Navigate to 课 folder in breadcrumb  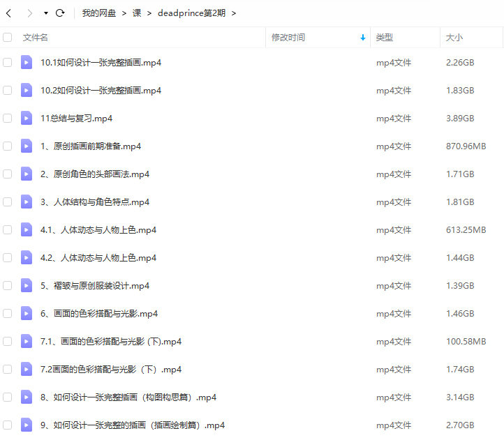point(137,13)
